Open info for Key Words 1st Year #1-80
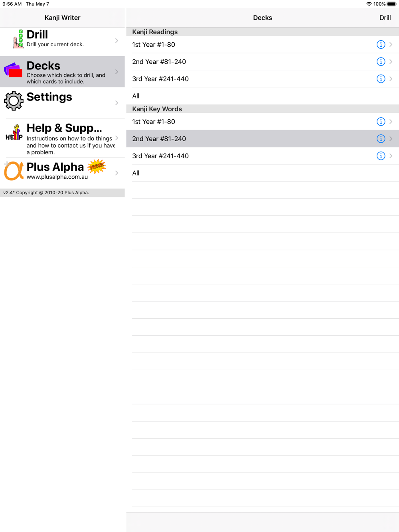 [381, 122]
